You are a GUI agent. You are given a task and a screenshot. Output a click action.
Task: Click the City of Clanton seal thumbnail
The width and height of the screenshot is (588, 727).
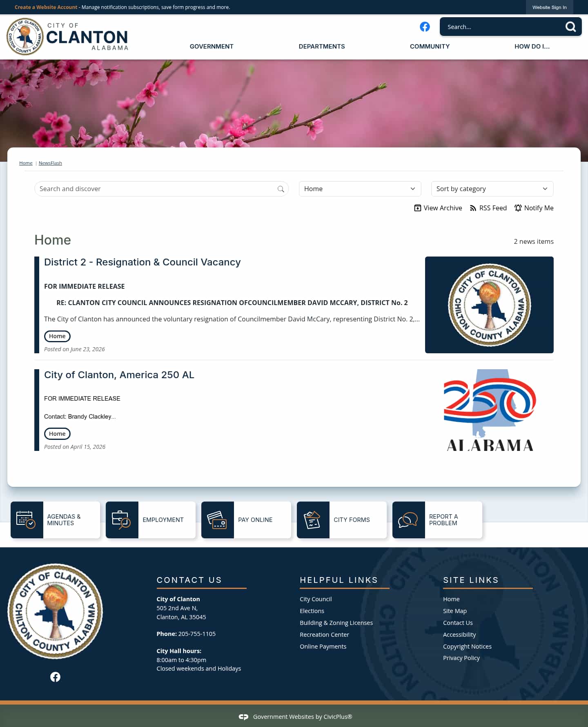click(489, 305)
